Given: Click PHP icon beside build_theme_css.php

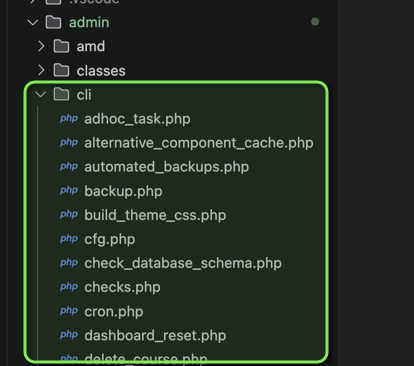Looking at the screenshot, I should tap(69, 215).
